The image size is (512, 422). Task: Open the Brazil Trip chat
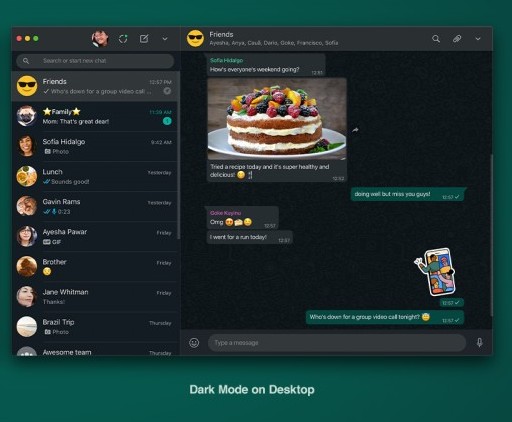[x=96, y=326]
